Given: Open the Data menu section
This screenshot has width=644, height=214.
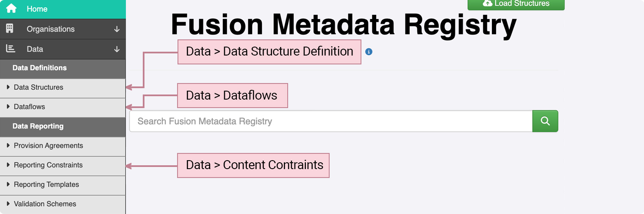Looking at the screenshot, I should coord(35,49).
